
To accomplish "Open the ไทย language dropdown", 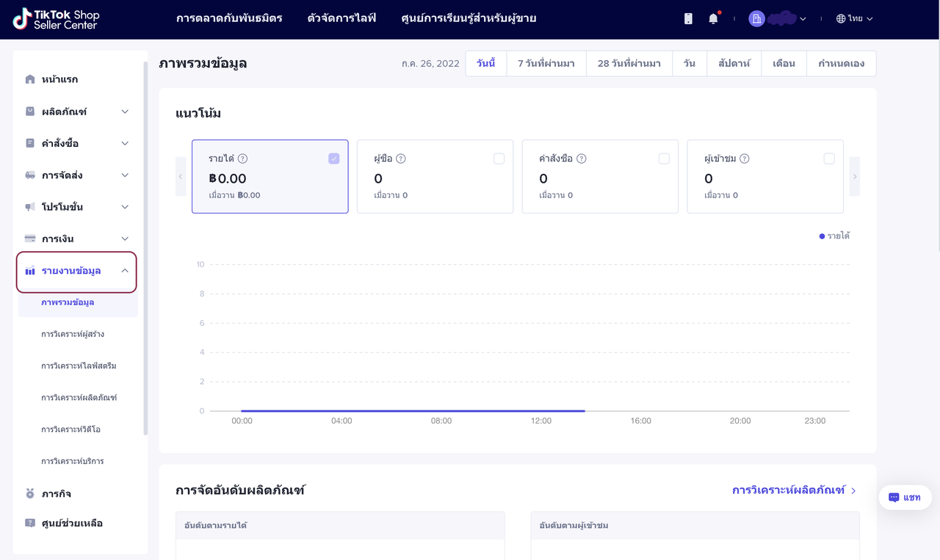I will pyautogui.click(x=854, y=19).
